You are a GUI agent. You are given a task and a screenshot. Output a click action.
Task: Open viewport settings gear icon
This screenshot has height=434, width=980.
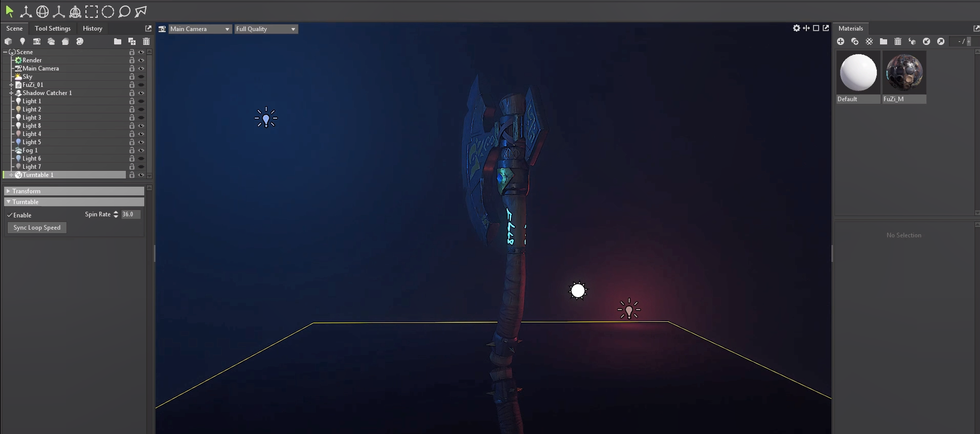click(x=796, y=28)
